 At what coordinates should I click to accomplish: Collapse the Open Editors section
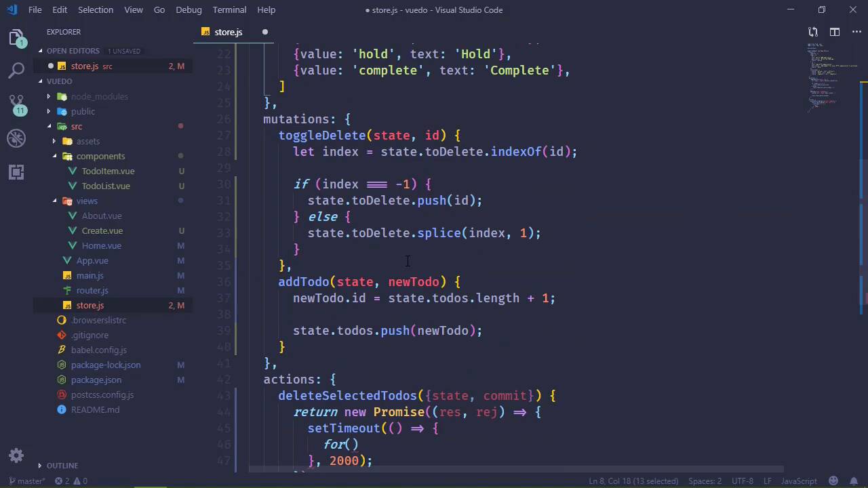(x=41, y=51)
